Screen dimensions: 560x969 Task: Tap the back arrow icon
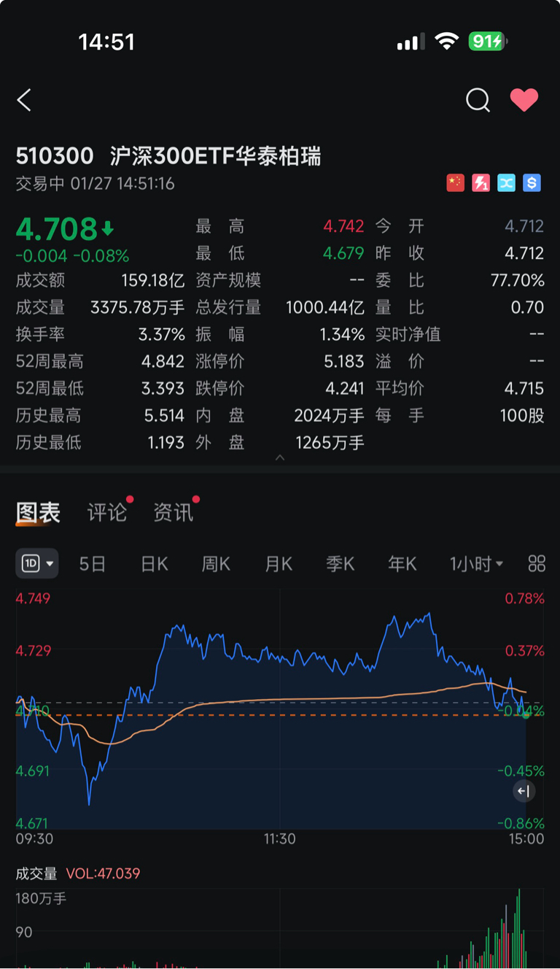[x=24, y=100]
